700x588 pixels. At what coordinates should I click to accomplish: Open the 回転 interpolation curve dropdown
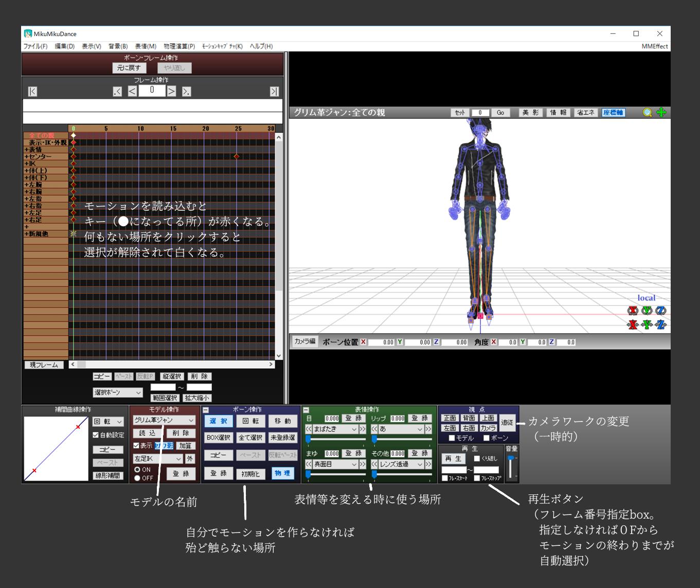pyautogui.click(x=108, y=422)
